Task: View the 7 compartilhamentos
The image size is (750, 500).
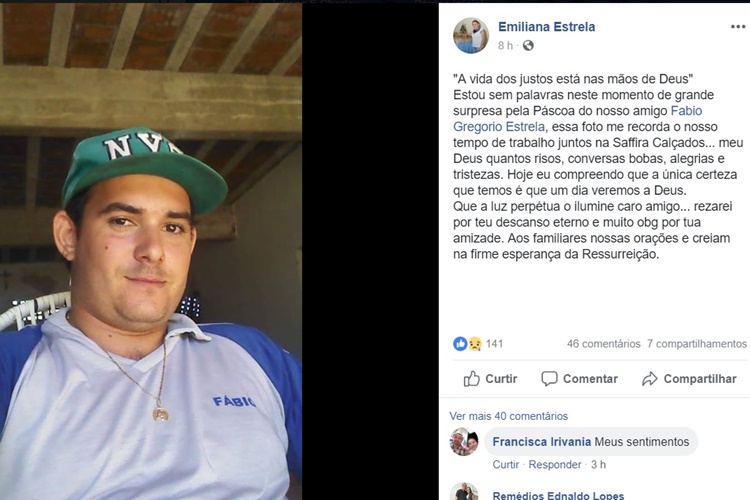Action: pyautogui.click(x=697, y=344)
